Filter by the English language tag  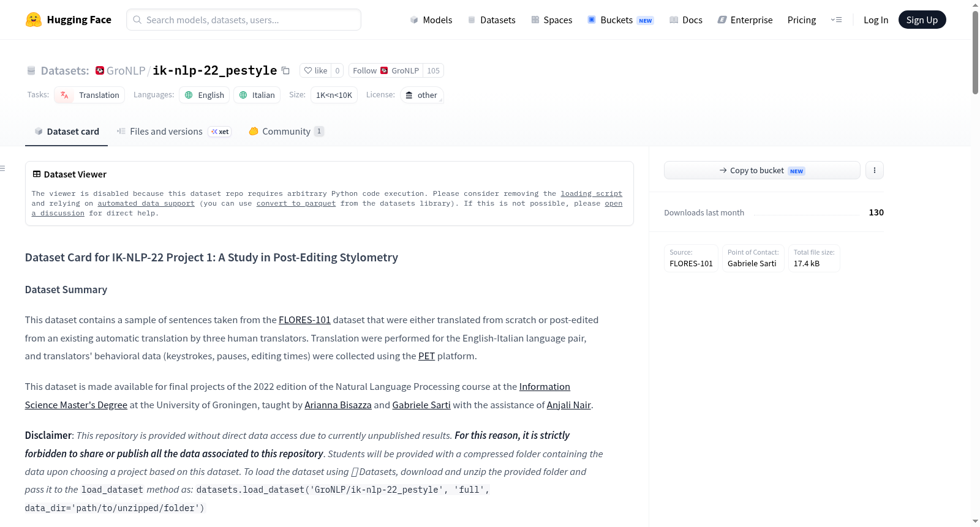[x=205, y=95]
